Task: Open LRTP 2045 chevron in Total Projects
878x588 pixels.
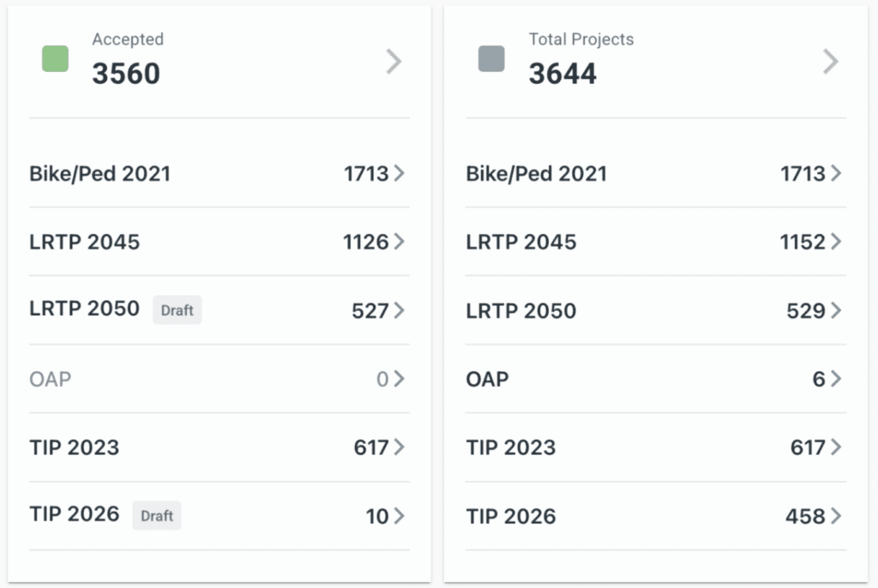Action: pos(836,242)
